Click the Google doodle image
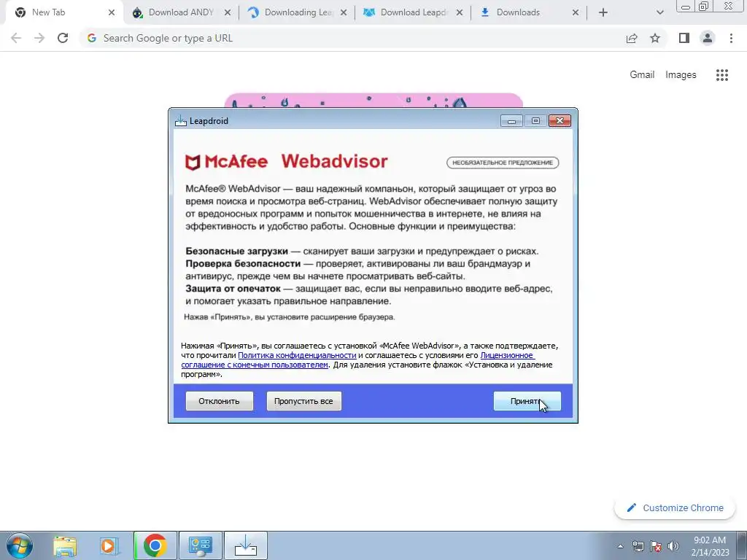The image size is (747, 560). (x=373, y=101)
